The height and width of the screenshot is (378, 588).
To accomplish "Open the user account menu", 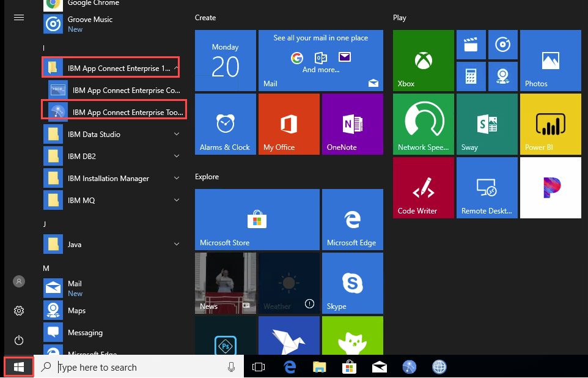I will tap(19, 281).
